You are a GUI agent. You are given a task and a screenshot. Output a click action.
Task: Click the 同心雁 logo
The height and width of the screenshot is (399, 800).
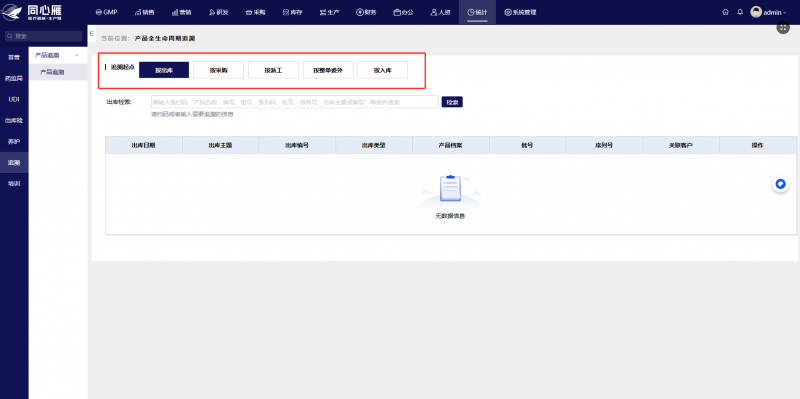32,12
